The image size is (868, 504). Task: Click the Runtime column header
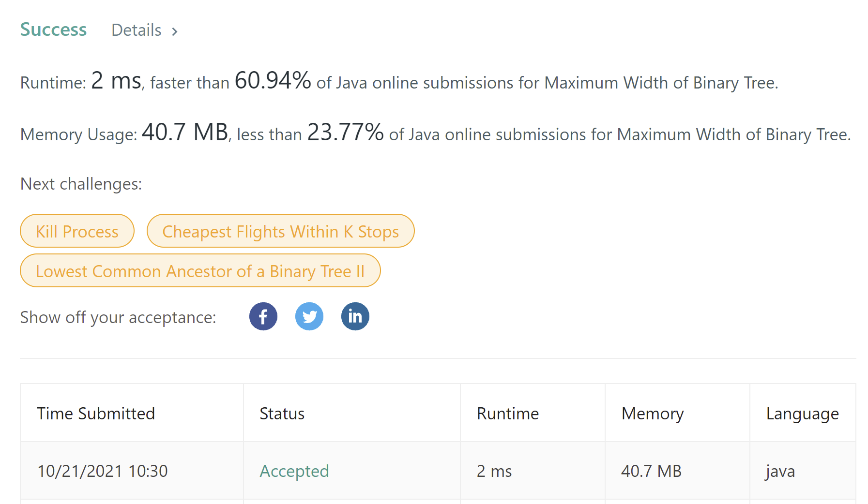[507, 414]
